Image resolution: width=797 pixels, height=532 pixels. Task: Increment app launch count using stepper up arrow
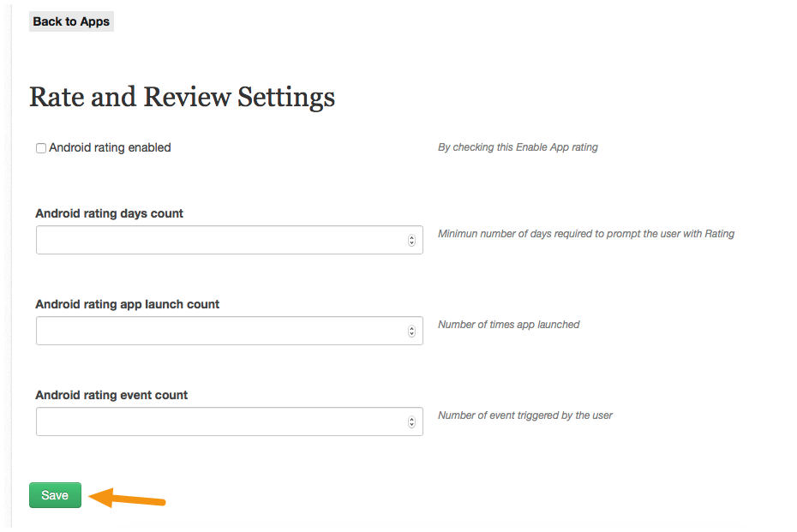(411, 328)
